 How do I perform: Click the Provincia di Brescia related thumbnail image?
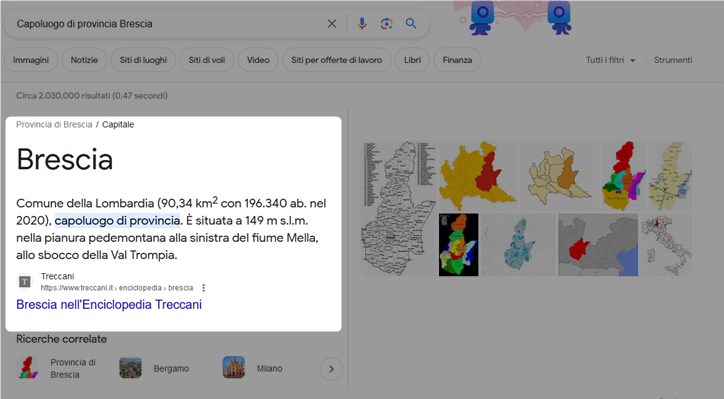pyautogui.click(x=28, y=368)
